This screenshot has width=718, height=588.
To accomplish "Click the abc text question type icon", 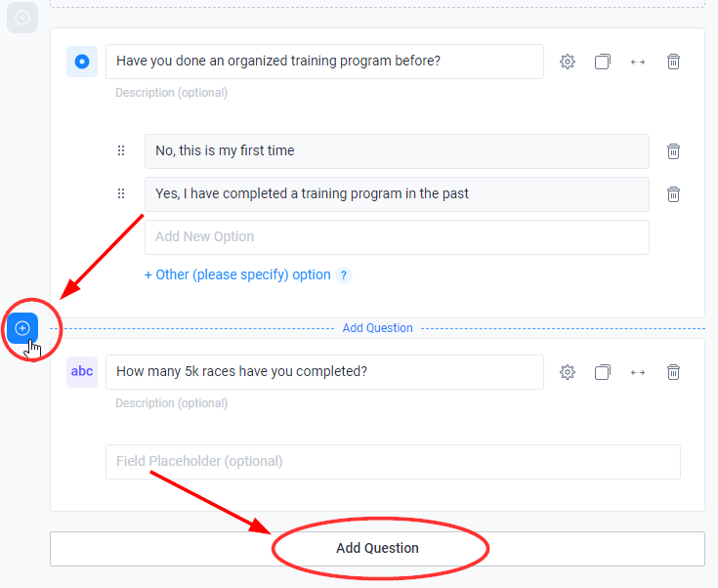I will pos(82,371).
